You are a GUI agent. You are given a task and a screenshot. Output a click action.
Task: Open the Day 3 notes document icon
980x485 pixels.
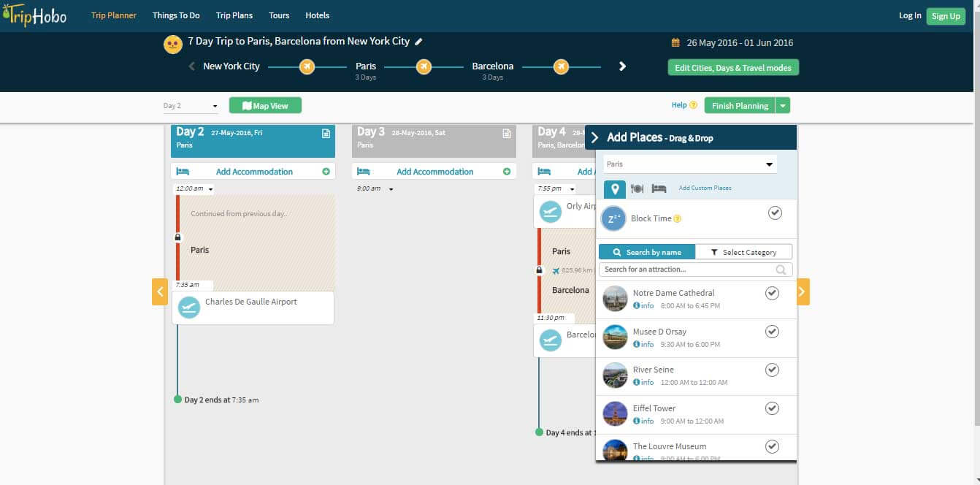click(507, 134)
